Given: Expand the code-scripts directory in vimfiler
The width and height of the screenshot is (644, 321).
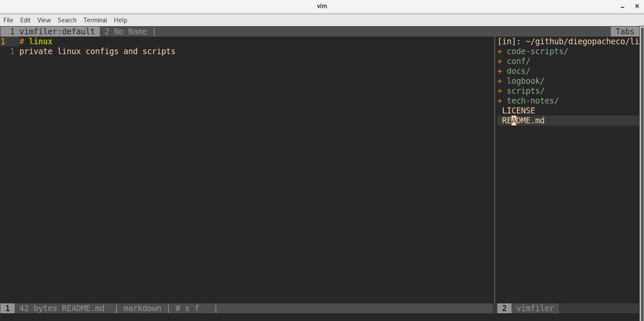Looking at the screenshot, I should [x=537, y=51].
